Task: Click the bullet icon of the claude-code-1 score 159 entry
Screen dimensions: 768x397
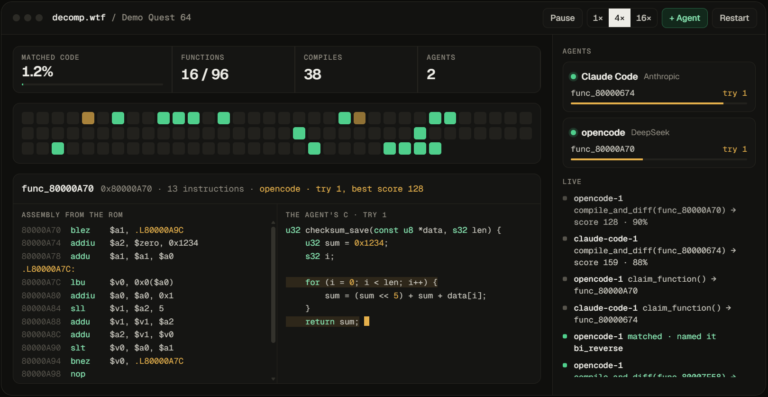Action: click(x=565, y=239)
